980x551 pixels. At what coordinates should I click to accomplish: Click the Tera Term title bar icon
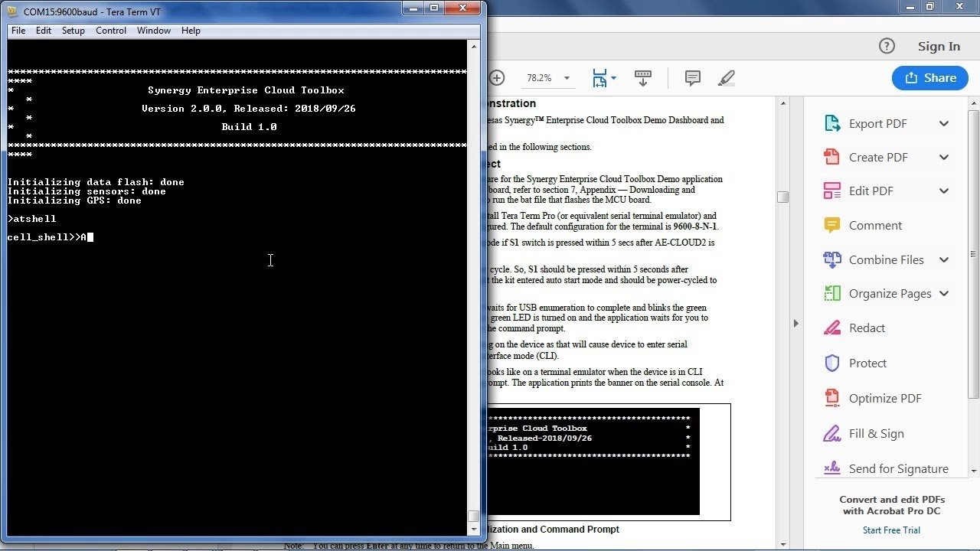11,11
